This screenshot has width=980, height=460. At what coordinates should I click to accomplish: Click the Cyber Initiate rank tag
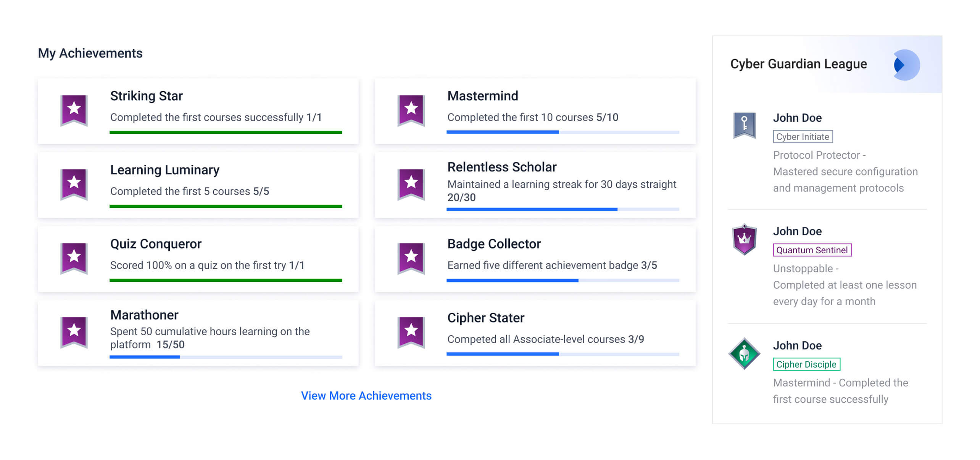pyautogui.click(x=803, y=137)
